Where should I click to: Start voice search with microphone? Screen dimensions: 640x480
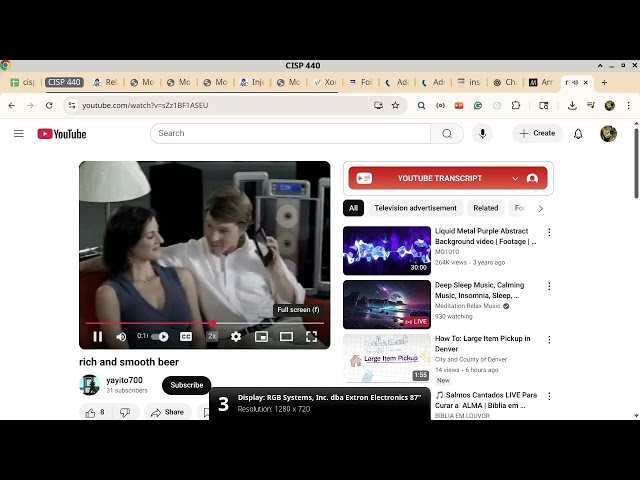pos(483,133)
